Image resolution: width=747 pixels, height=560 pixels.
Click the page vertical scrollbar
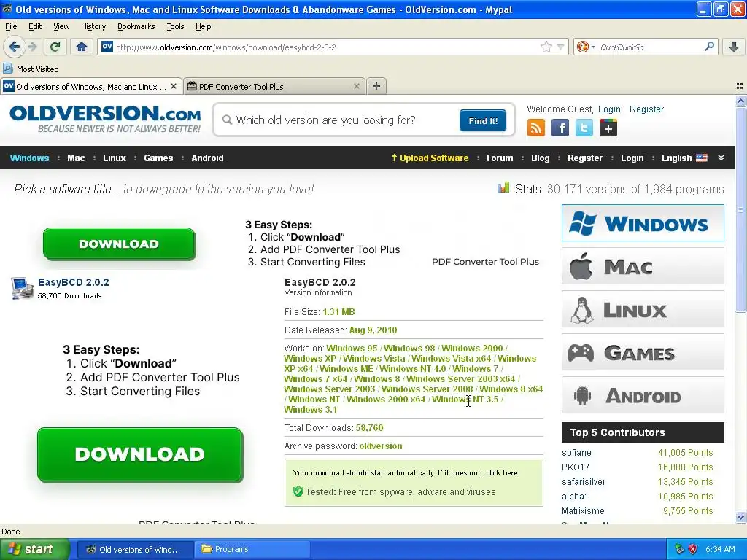(740, 308)
